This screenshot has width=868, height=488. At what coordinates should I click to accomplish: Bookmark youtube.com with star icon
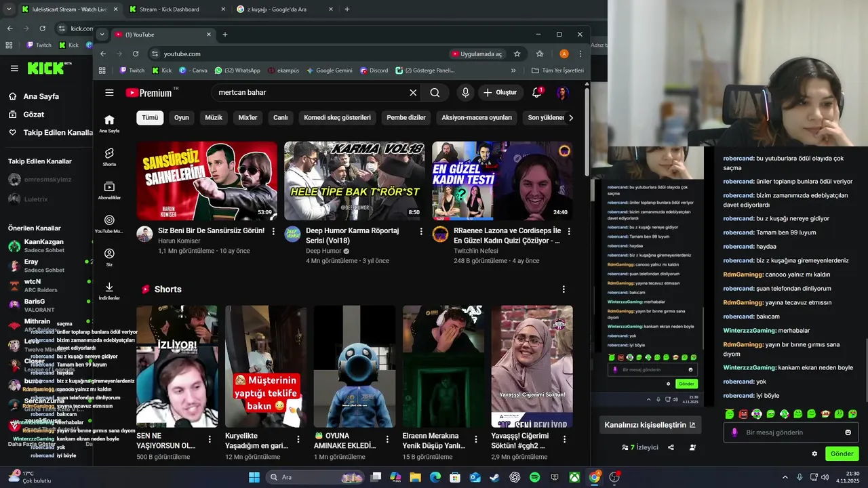517,54
